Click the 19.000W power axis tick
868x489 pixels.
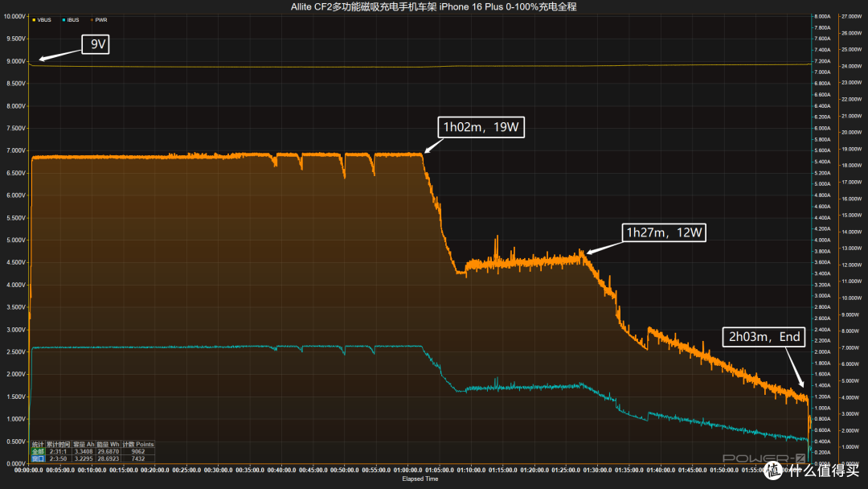click(851, 149)
